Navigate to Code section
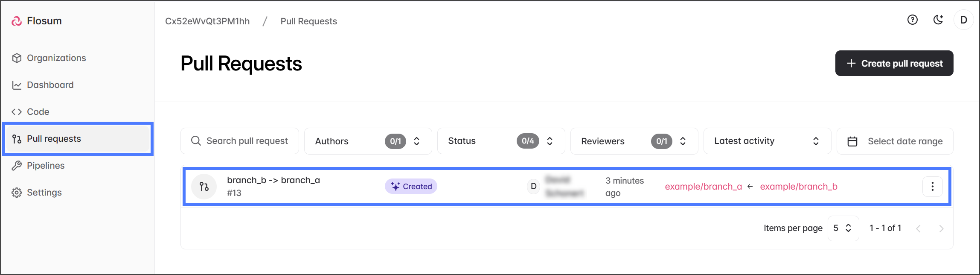The image size is (980, 275). pyautogui.click(x=38, y=112)
